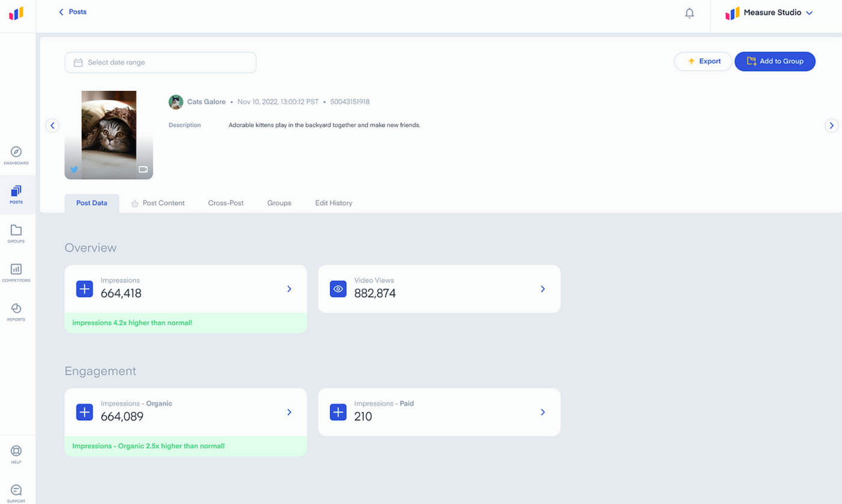This screenshot has width=842, height=504.
Task: Click 'impressions 4.2x higher than normal!' banner
Action: tap(185, 323)
